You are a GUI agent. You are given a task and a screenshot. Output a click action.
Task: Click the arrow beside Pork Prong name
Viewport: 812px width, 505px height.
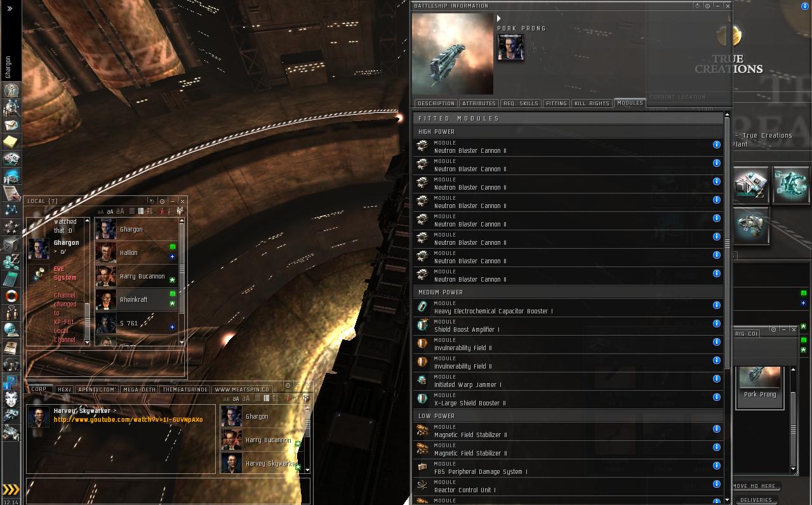coord(499,19)
